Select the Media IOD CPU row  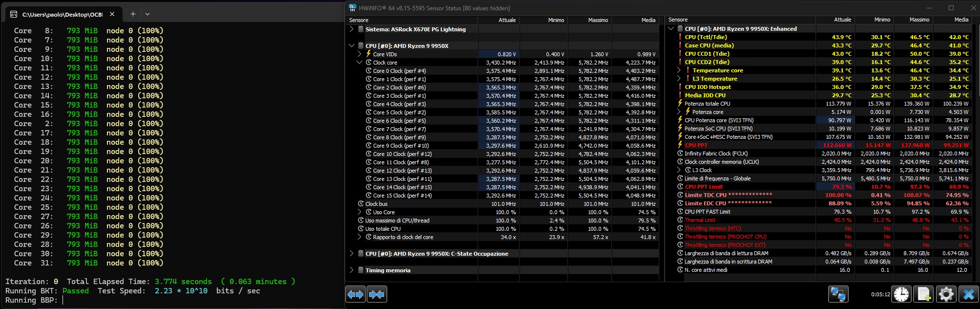coord(819,95)
